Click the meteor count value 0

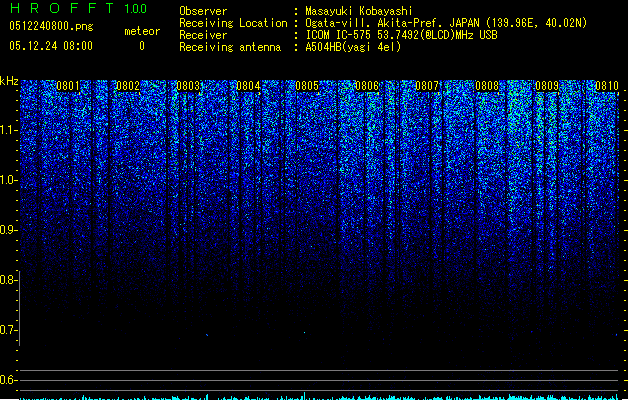[x=142, y=46]
